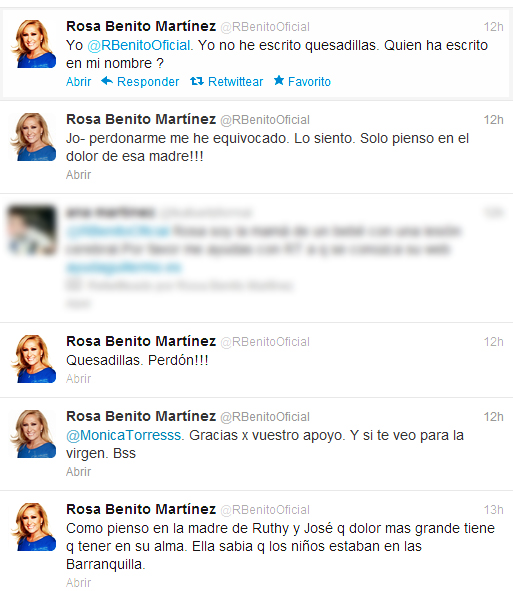Open the Rosa Benito Martínez name on the 'Quesadillas. Perdón!!!' tweet
This screenshot has height=591, width=513.
tap(141, 341)
